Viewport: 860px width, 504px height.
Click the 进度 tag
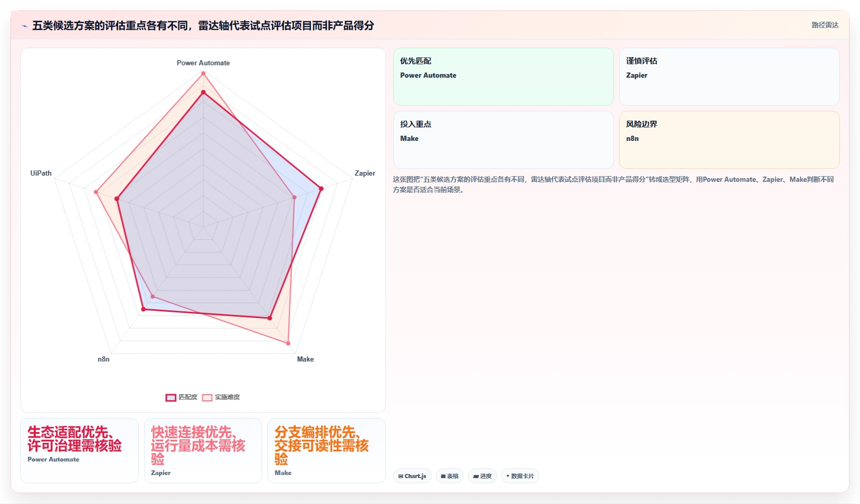click(482, 476)
